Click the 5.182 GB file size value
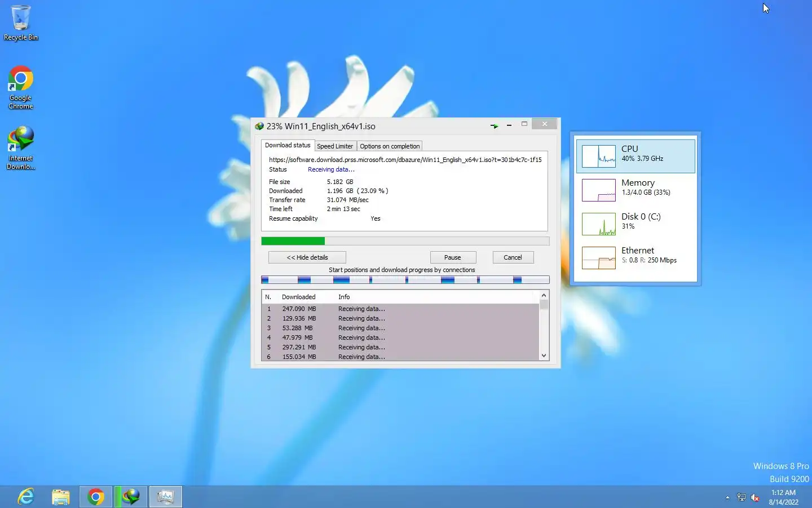Viewport: 812px width, 508px height. [340, 182]
